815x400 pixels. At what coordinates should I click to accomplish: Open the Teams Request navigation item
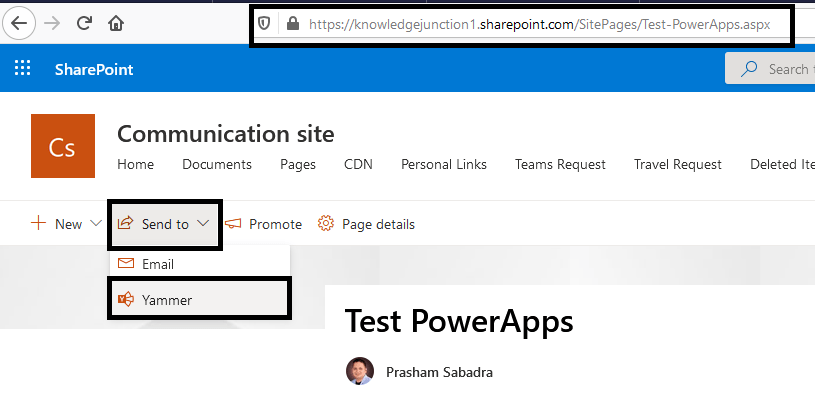pyautogui.click(x=560, y=165)
